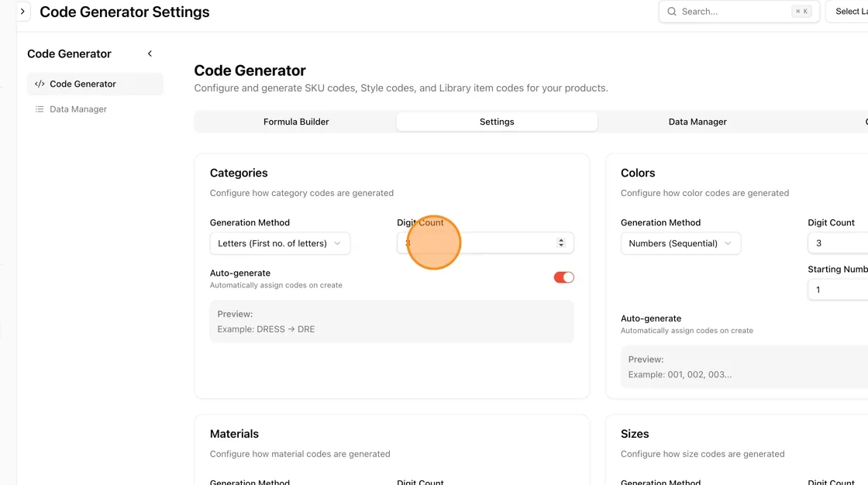Click the list icon beside Data Manager in sidebar
The image size is (868, 485).
[40, 109]
